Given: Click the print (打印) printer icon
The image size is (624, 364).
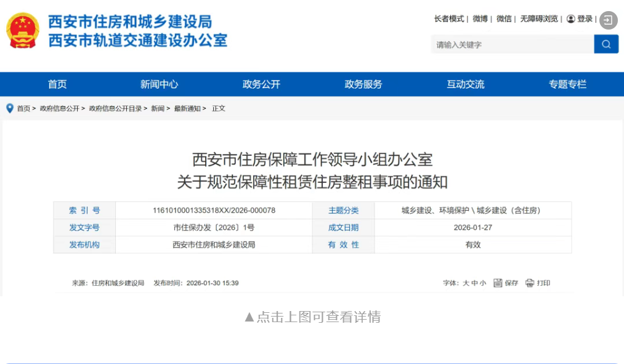Looking at the screenshot, I should (530, 283).
